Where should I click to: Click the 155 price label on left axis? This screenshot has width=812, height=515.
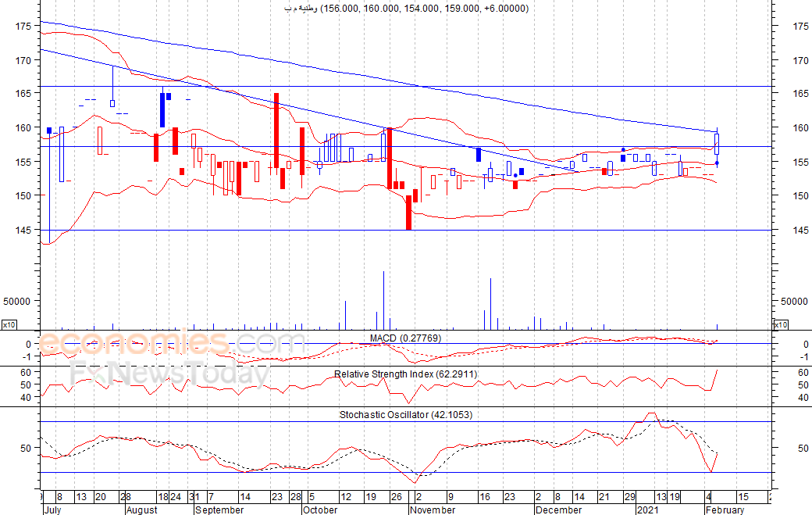point(23,162)
